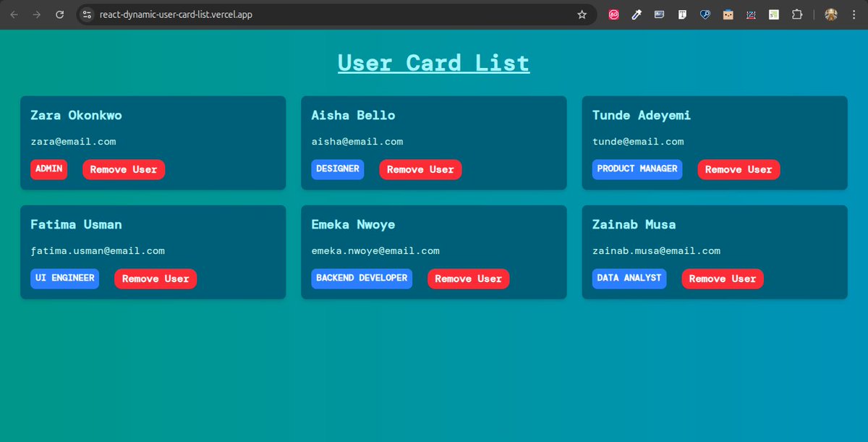Click the BACKEND DEVELOPER role badge
The image size is (868, 442).
point(362,279)
